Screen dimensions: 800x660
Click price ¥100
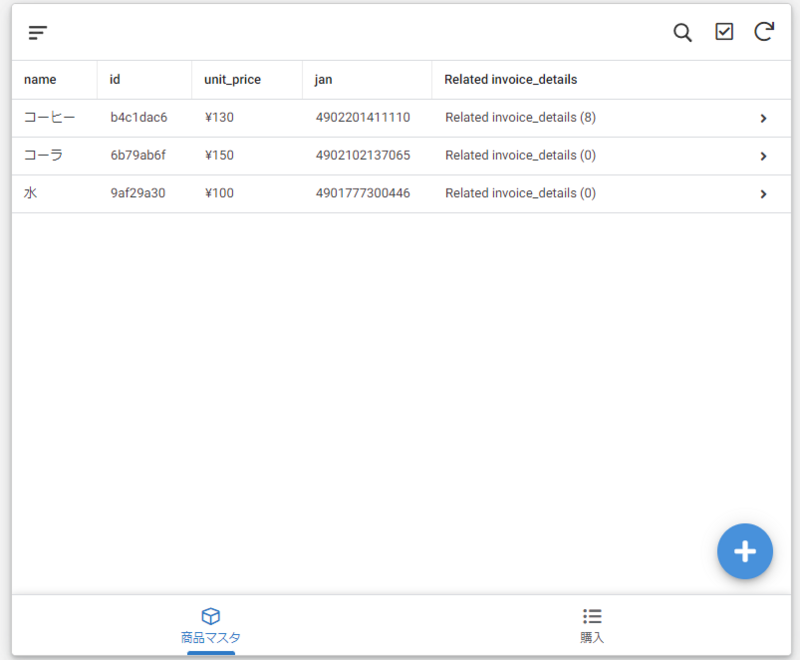[x=219, y=193]
